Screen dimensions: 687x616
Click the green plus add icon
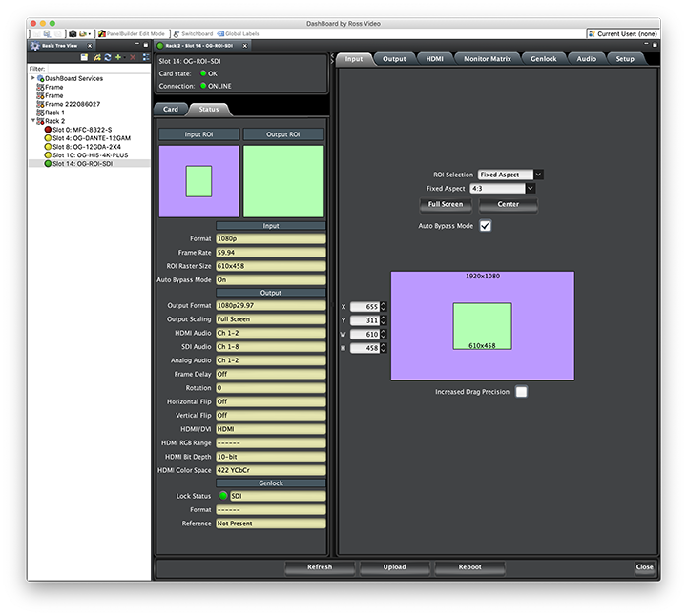[119, 57]
